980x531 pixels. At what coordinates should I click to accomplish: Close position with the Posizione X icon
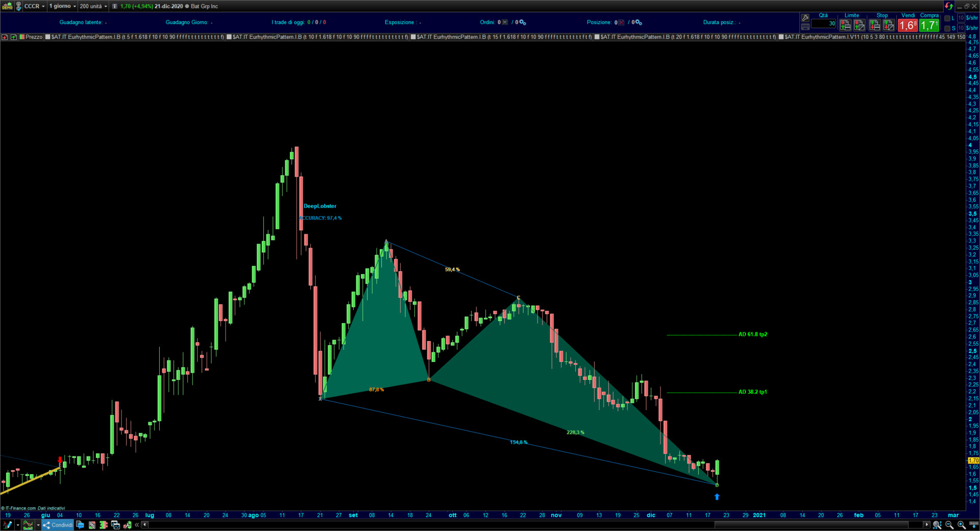coord(621,22)
